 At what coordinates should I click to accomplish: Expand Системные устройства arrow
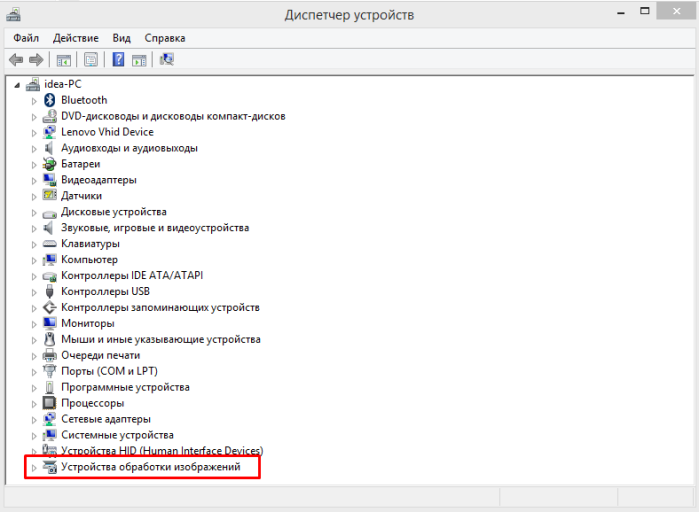[34, 436]
